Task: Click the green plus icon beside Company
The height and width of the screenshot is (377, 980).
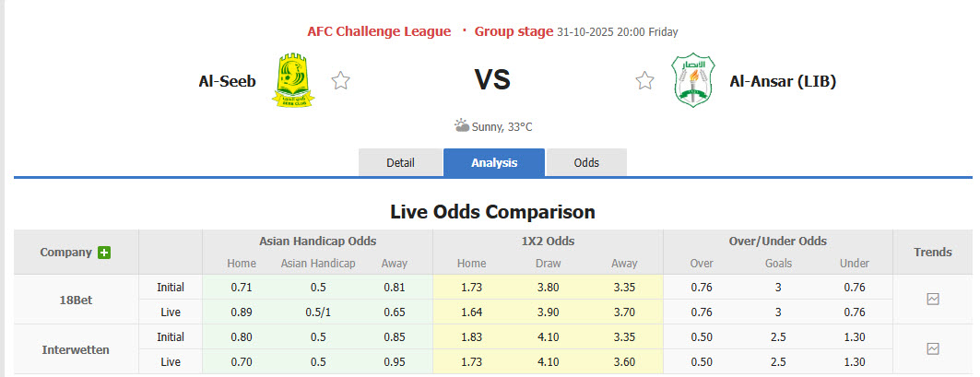Action: click(104, 253)
